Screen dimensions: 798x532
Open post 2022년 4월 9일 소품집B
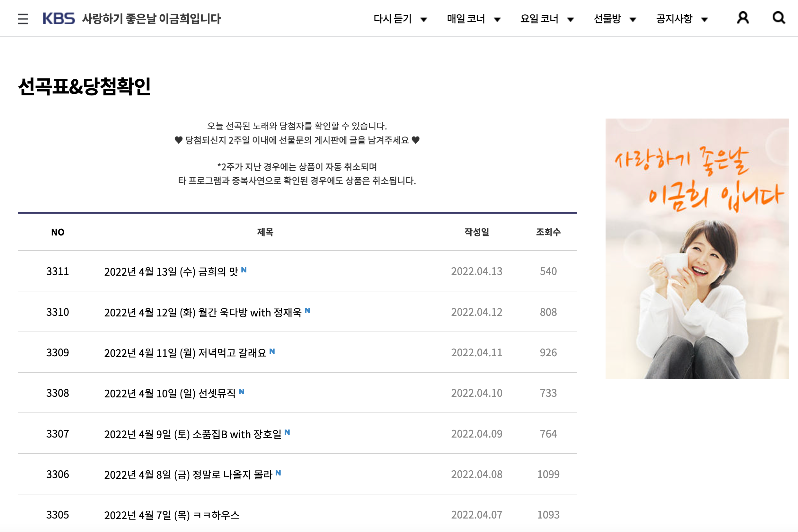point(192,434)
